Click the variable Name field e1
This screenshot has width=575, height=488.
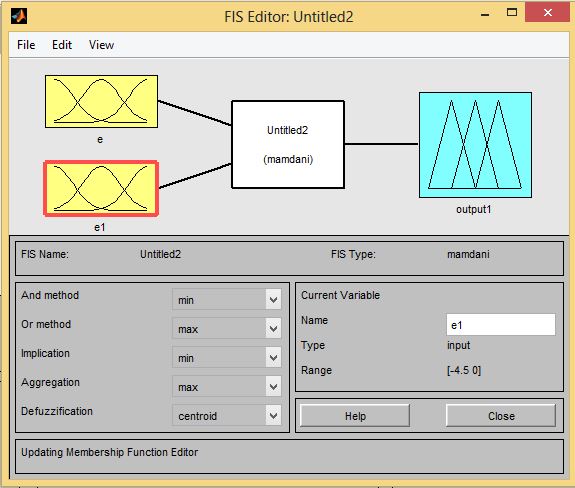click(501, 324)
